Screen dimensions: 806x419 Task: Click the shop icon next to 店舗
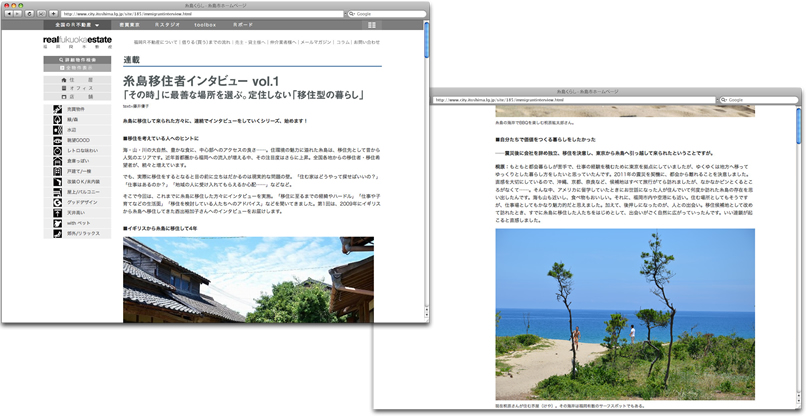(64, 96)
